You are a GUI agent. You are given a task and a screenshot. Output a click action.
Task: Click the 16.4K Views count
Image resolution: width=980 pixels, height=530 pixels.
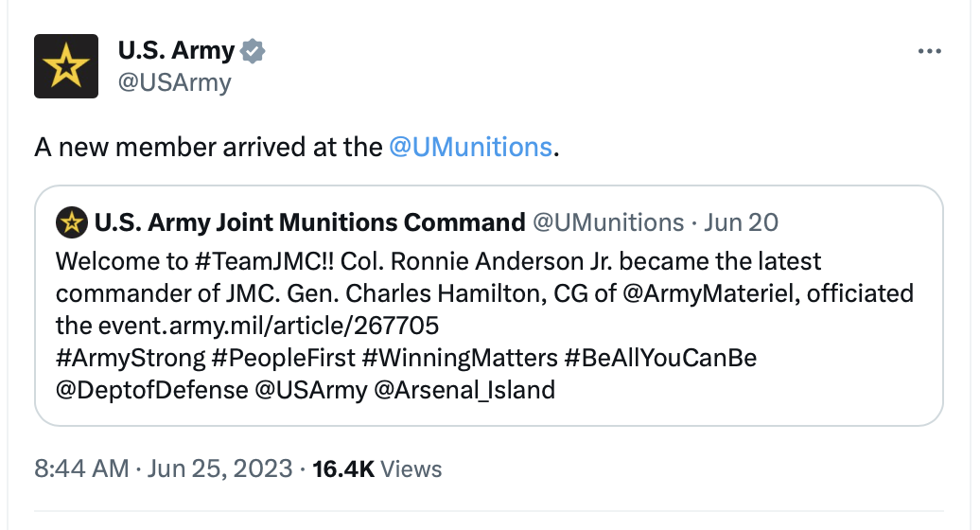pos(376,468)
